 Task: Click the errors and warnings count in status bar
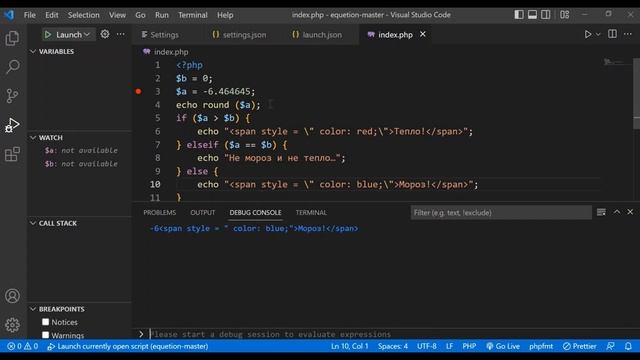23,346
